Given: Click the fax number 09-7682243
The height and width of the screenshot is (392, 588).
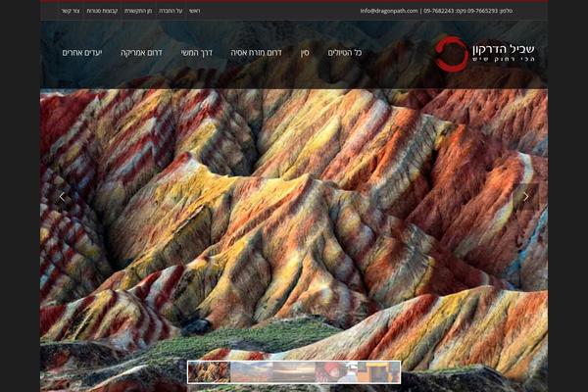Looking at the screenshot, I should click(x=439, y=11).
